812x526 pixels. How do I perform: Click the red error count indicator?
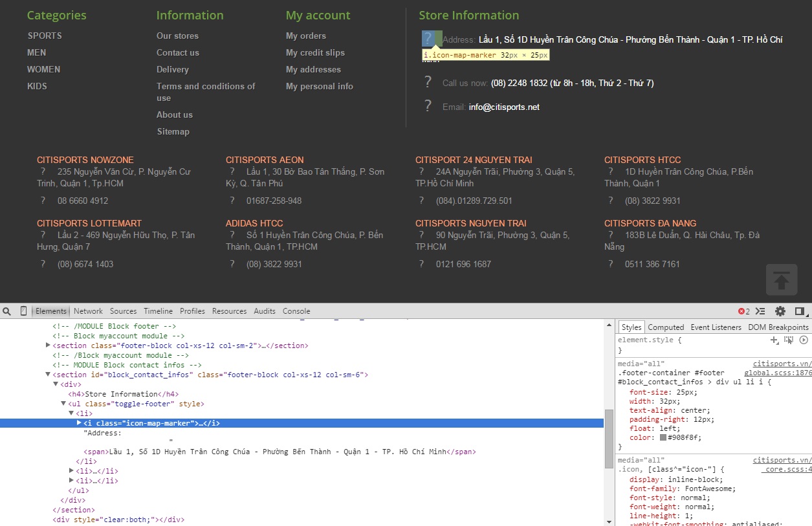click(x=744, y=311)
